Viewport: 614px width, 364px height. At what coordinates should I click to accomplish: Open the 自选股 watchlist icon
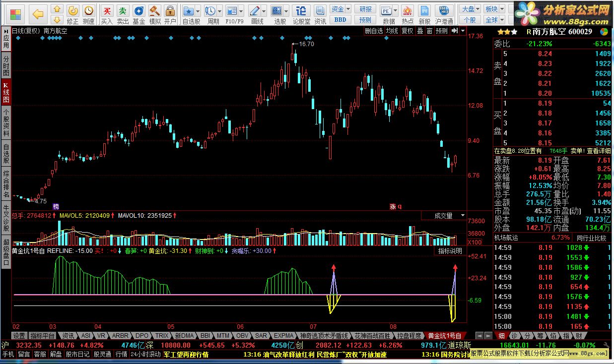point(189,14)
